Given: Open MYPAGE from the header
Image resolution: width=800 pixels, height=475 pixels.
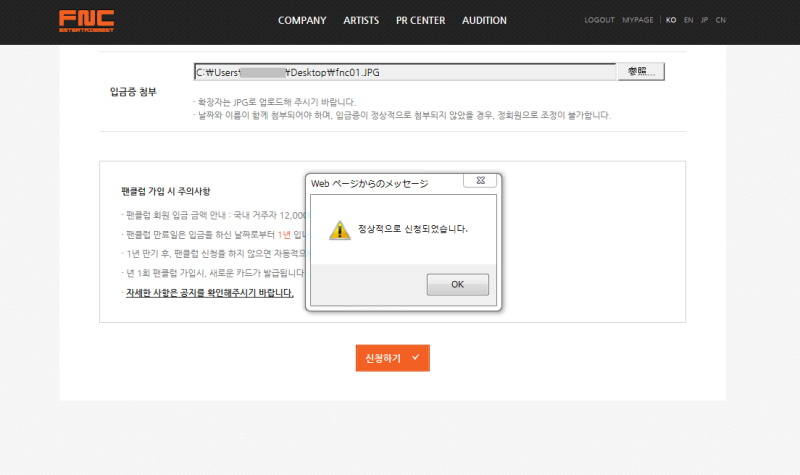Looking at the screenshot, I should [x=638, y=20].
